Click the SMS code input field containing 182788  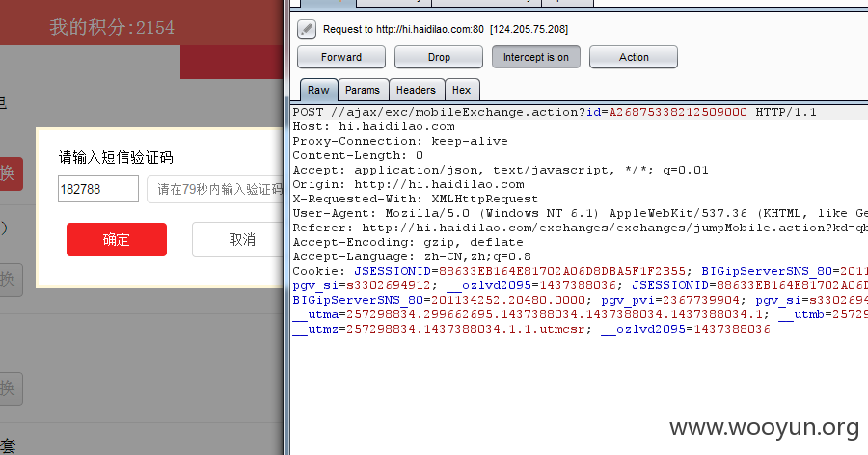pos(98,189)
